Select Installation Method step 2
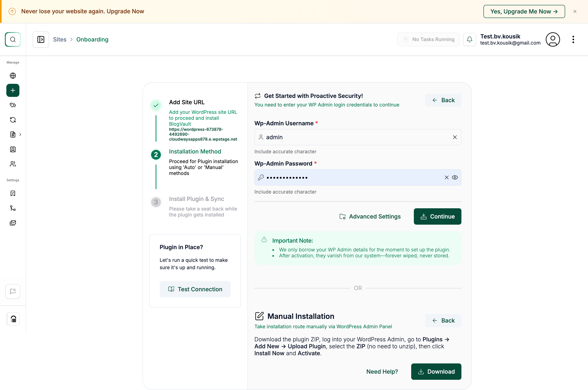This screenshot has width=588, height=390. [195, 151]
